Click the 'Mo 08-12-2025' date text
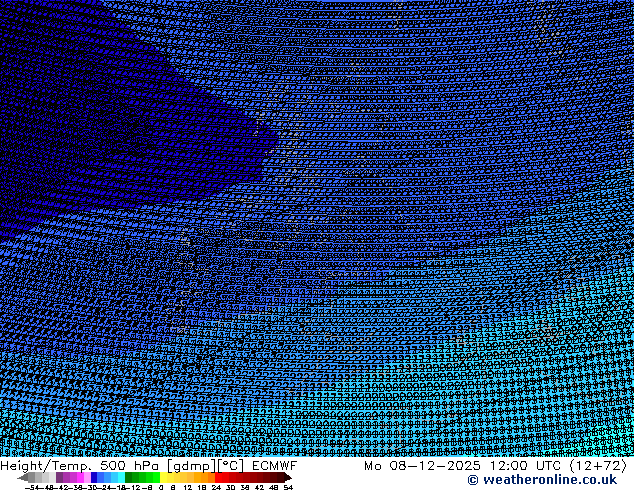Image resolution: width=634 pixels, height=490 pixels. [422, 466]
